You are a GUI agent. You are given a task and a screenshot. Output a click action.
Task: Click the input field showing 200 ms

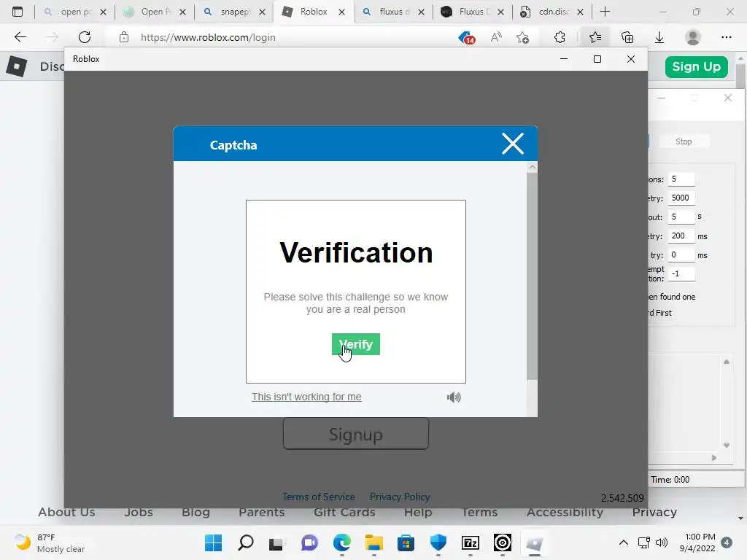[681, 236]
